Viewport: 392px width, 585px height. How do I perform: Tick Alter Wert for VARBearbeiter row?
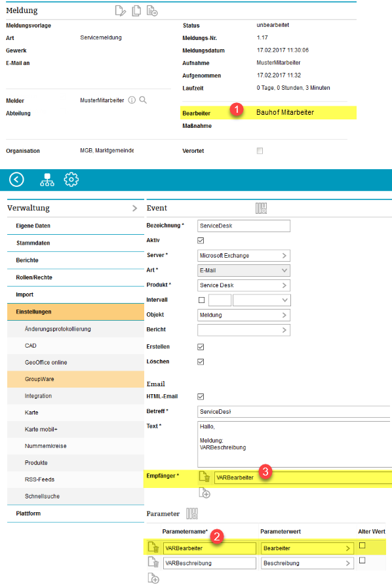pyautogui.click(x=362, y=546)
